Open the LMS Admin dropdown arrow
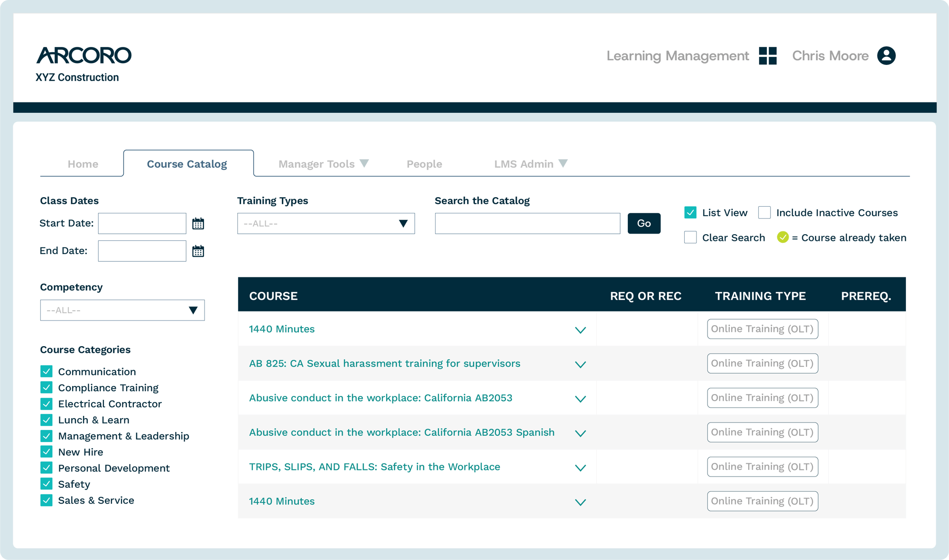The image size is (949, 560). pyautogui.click(x=563, y=164)
